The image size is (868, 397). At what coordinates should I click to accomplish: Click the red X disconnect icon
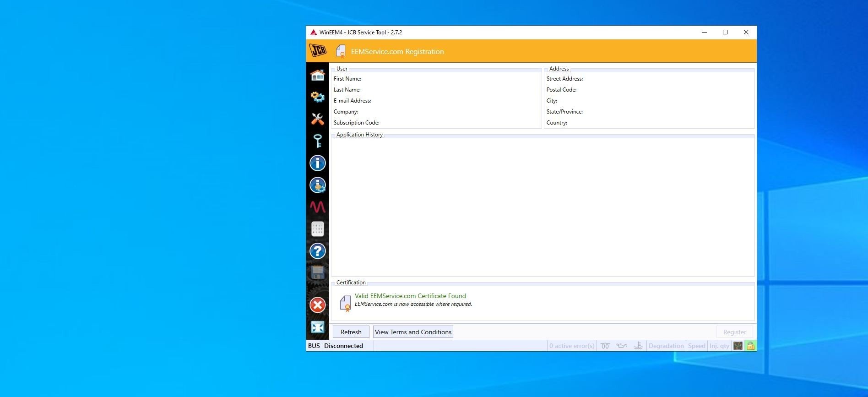[x=317, y=305]
